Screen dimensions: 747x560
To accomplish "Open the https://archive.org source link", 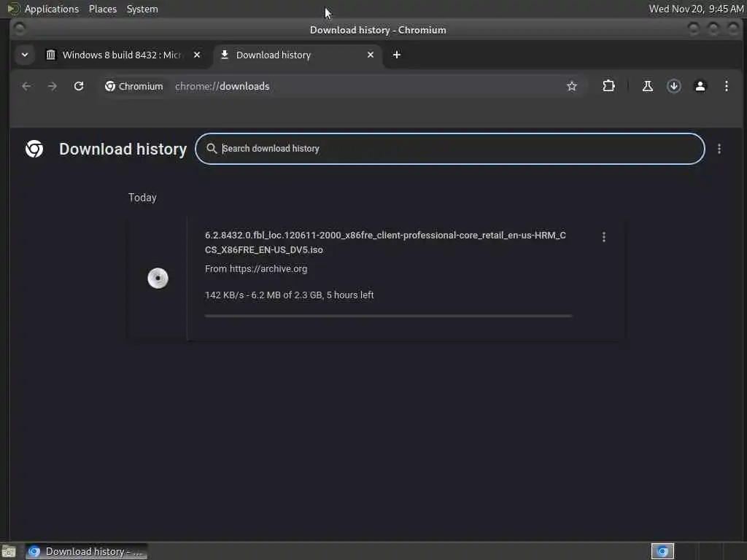I will coord(268,268).
